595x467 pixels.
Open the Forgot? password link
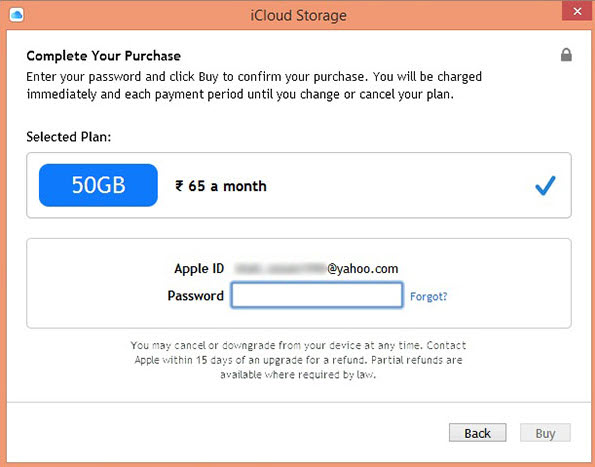428,296
